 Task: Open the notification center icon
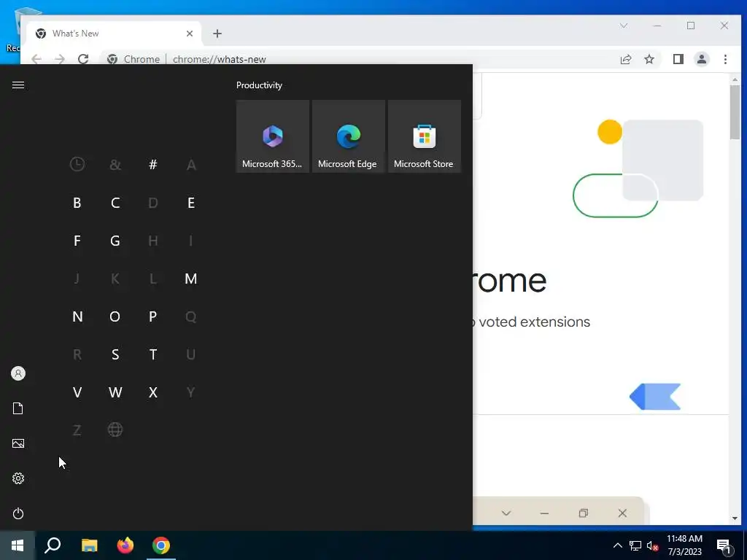[x=724, y=545]
